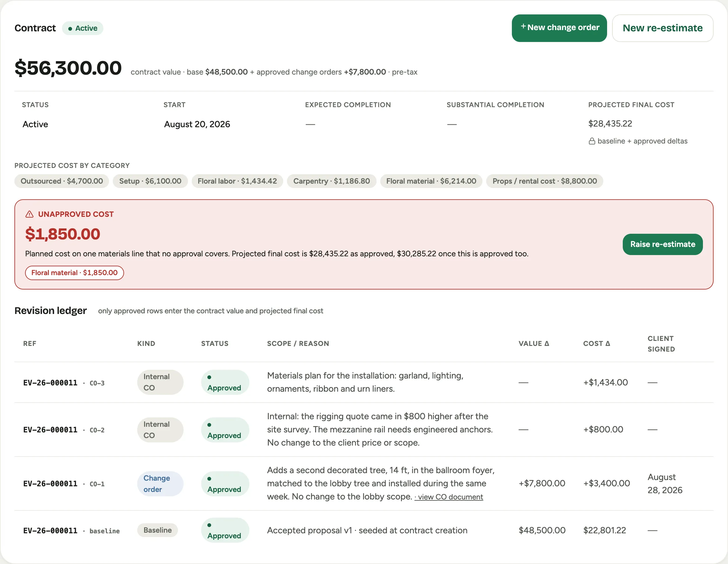
Task: Click the Raise re-estimate button
Action: point(662,244)
